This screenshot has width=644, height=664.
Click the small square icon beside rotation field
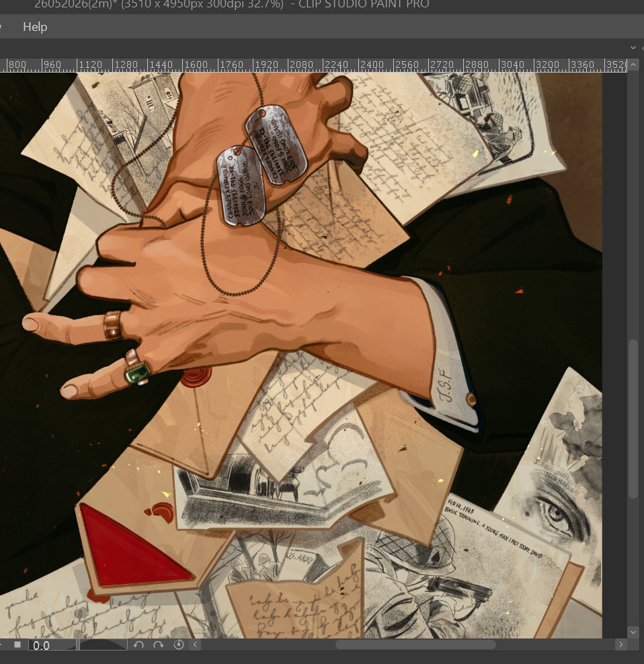pos(17,645)
